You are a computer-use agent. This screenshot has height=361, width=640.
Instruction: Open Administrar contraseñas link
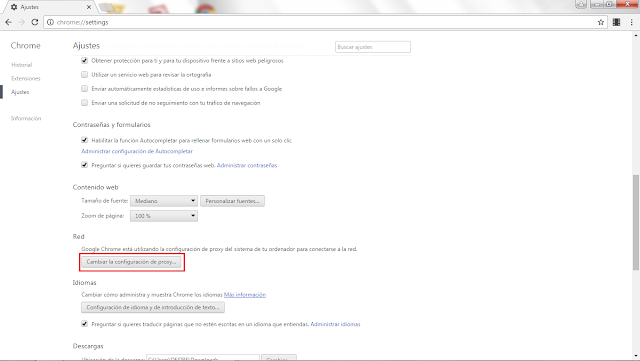[247, 165]
